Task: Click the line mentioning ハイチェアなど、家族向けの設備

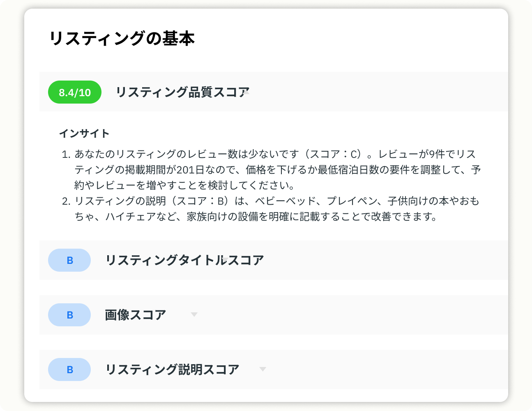Action: point(256,217)
